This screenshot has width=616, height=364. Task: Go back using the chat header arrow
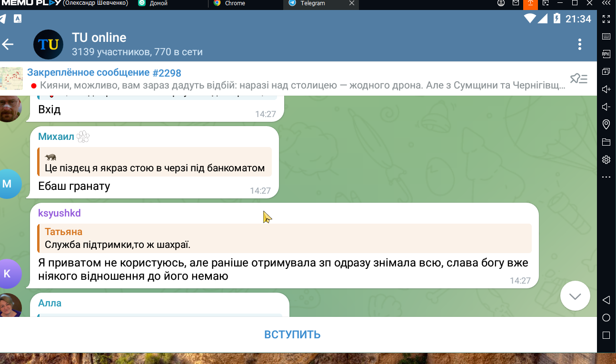[x=8, y=45]
